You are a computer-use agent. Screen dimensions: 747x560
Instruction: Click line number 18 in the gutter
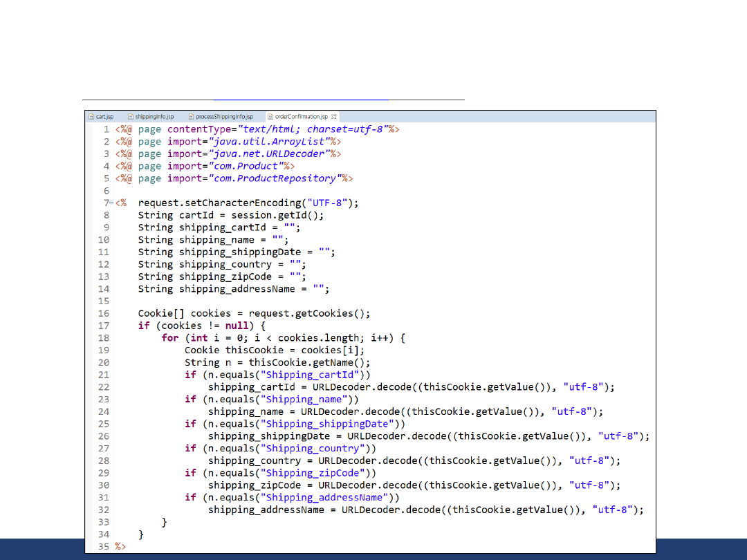click(103, 338)
